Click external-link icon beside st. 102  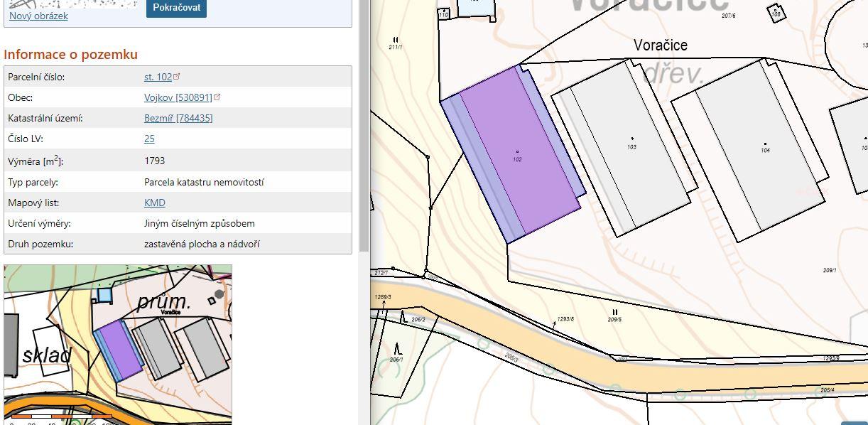click(x=178, y=76)
